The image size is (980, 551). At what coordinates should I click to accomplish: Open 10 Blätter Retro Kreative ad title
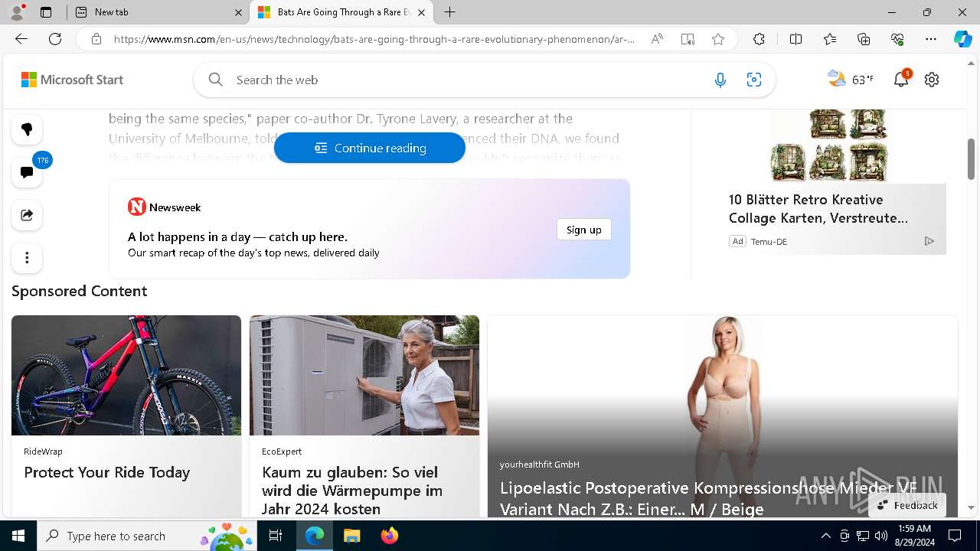coord(818,208)
